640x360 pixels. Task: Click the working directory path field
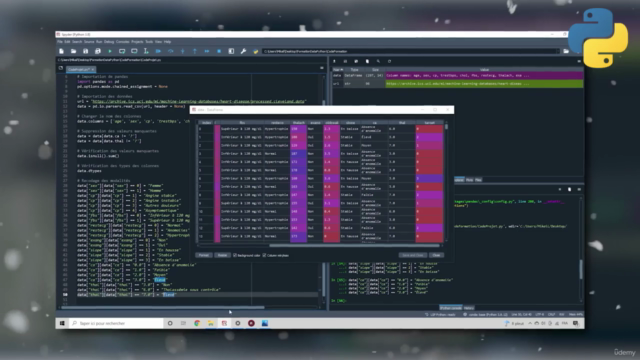pyautogui.click(x=411, y=51)
